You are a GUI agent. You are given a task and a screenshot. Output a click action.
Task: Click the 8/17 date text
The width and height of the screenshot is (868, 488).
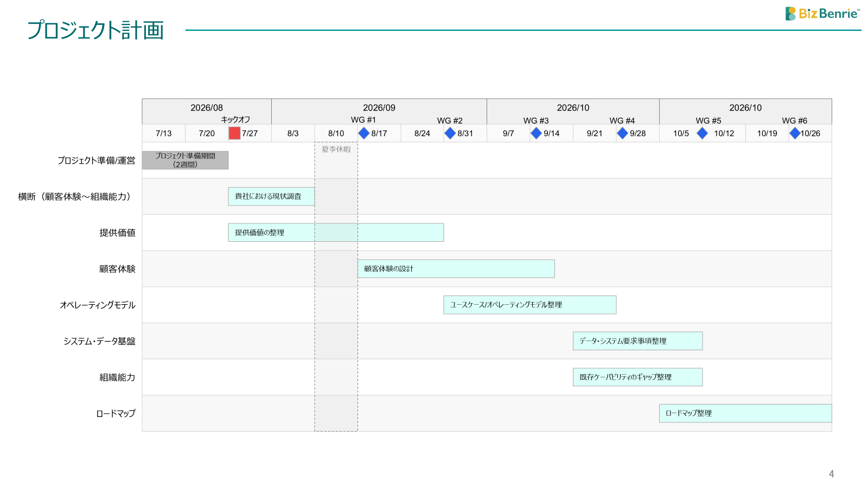pos(379,133)
